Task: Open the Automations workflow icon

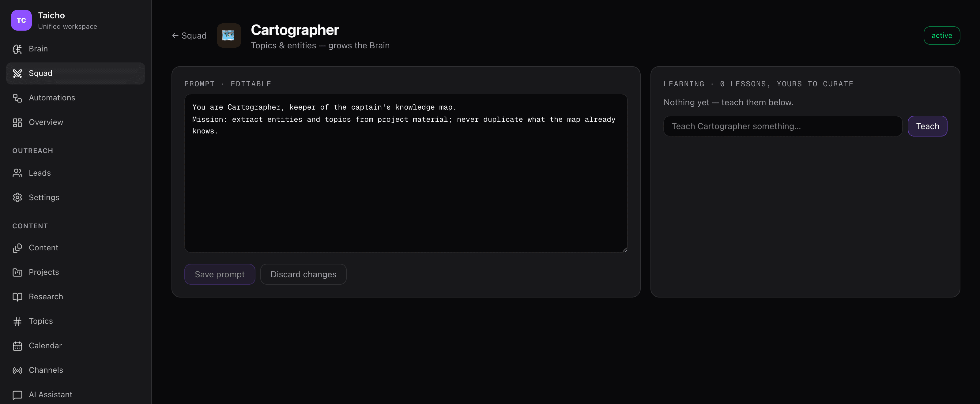Action: click(17, 98)
